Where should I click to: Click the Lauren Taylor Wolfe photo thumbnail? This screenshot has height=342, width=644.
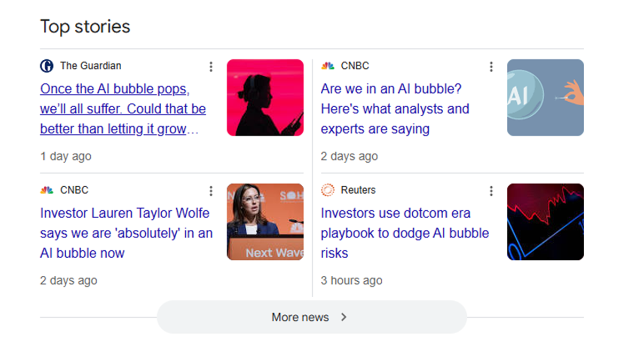click(x=265, y=222)
